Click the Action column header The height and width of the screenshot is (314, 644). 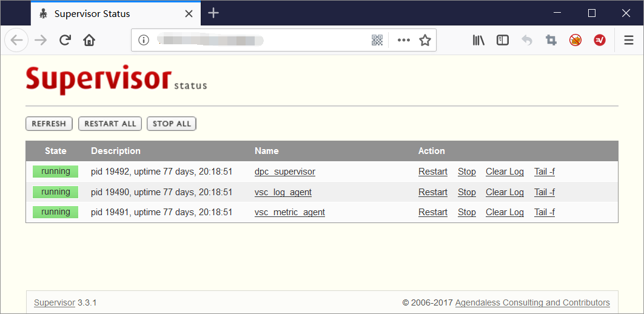[432, 151]
